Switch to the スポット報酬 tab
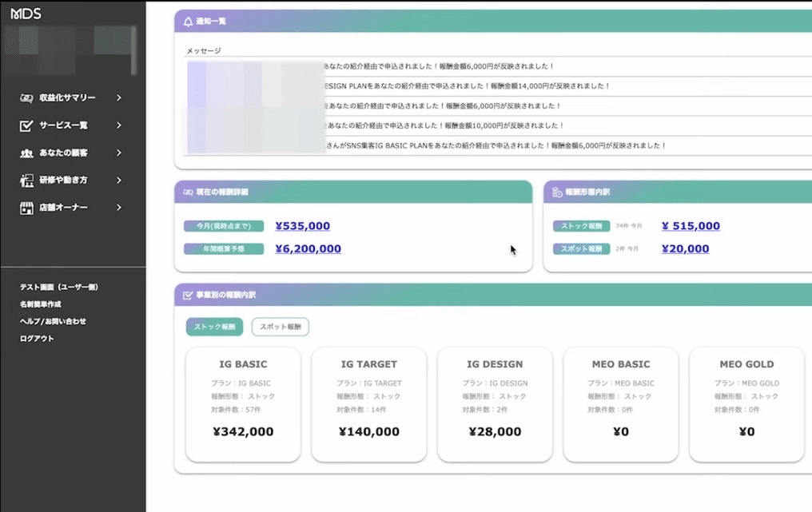This screenshot has width=812, height=512. click(280, 327)
